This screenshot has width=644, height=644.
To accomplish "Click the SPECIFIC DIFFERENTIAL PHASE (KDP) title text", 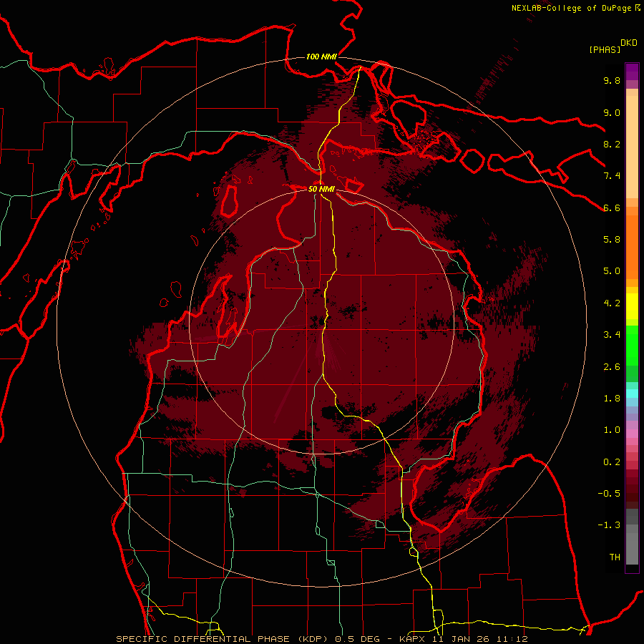I will (x=224, y=639).
